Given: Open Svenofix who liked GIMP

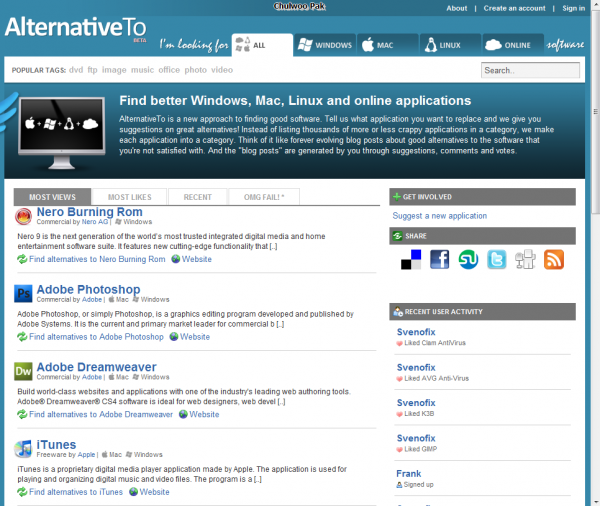Looking at the screenshot, I should pyautogui.click(x=416, y=438).
